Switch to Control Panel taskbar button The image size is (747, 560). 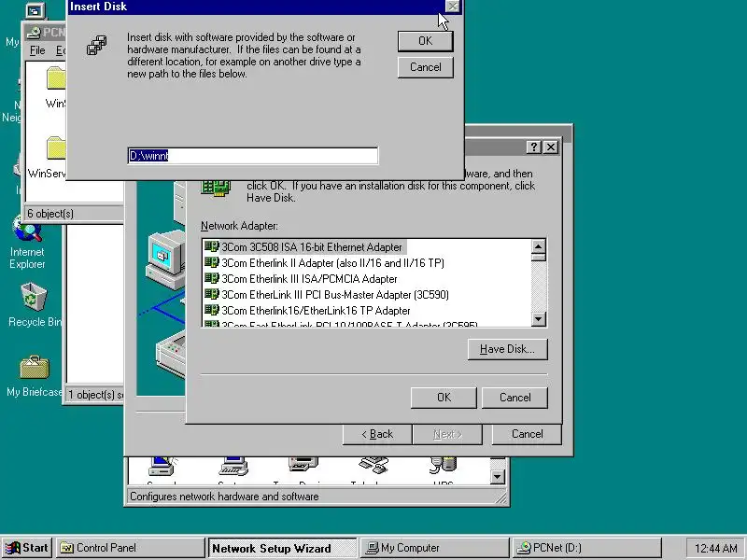[x=130, y=548]
